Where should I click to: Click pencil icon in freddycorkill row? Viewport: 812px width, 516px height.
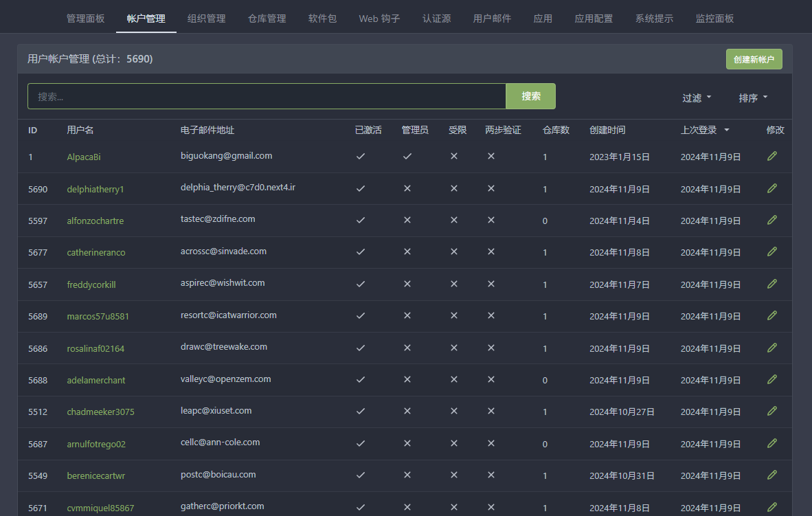(x=772, y=284)
